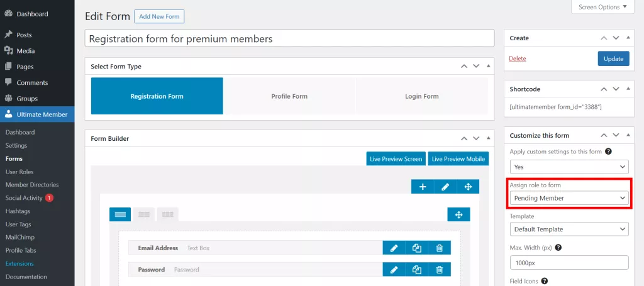Open the Assign role to form dropdown
This screenshot has width=644, height=286.
coord(569,198)
